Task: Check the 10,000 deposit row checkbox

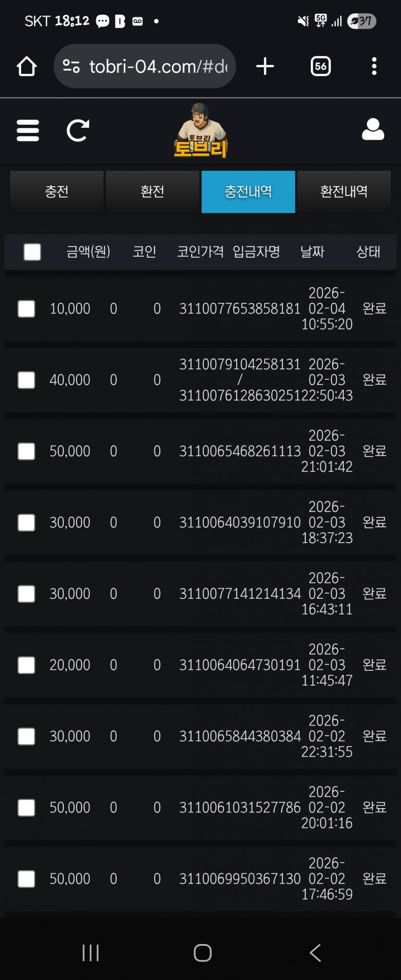Action: 26,309
